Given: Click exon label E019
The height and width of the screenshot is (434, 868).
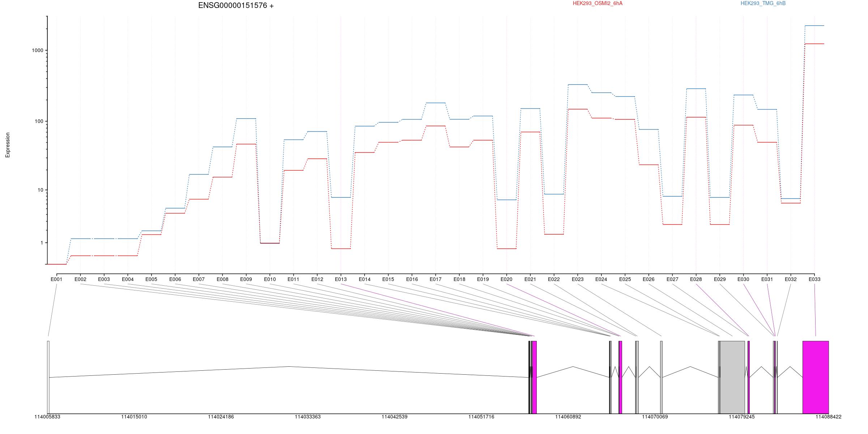Looking at the screenshot, I should [x=483, y=279].
